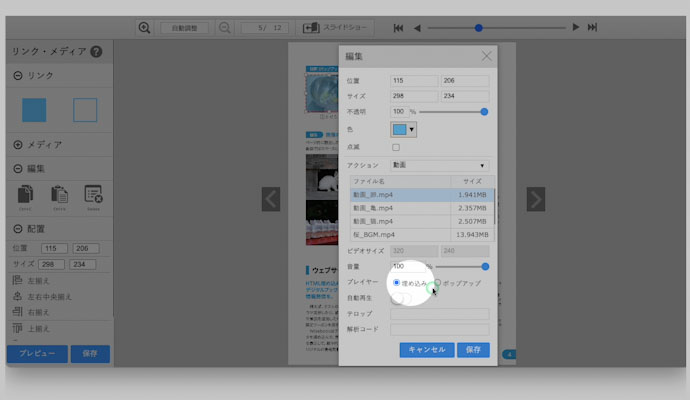
Task: Jump to the last page icon
Action: pos(593,28)
